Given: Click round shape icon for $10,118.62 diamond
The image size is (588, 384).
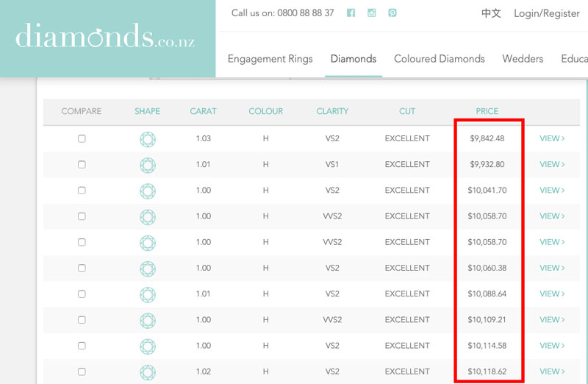Looking at the screenshot, I should (x=148, y=371).
